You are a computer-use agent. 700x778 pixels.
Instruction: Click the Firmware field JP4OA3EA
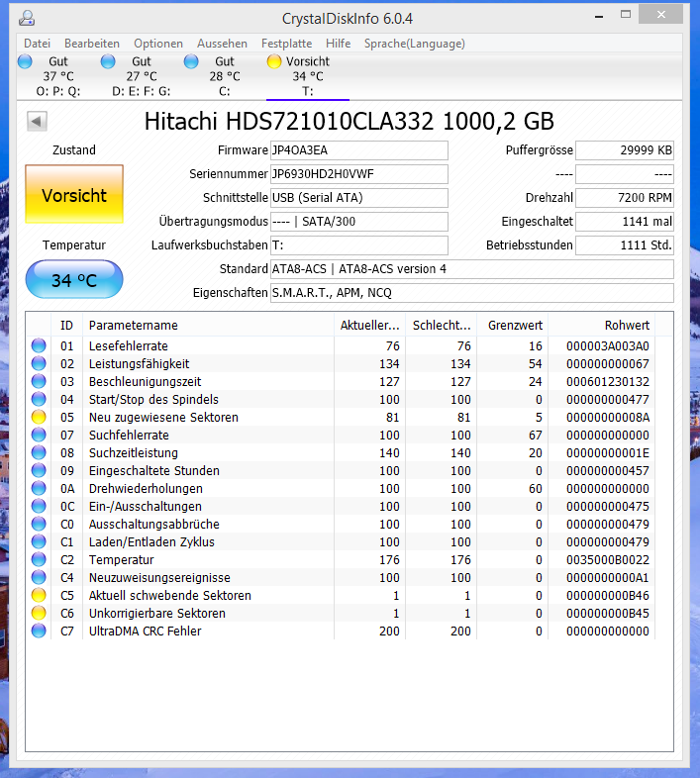359,150
